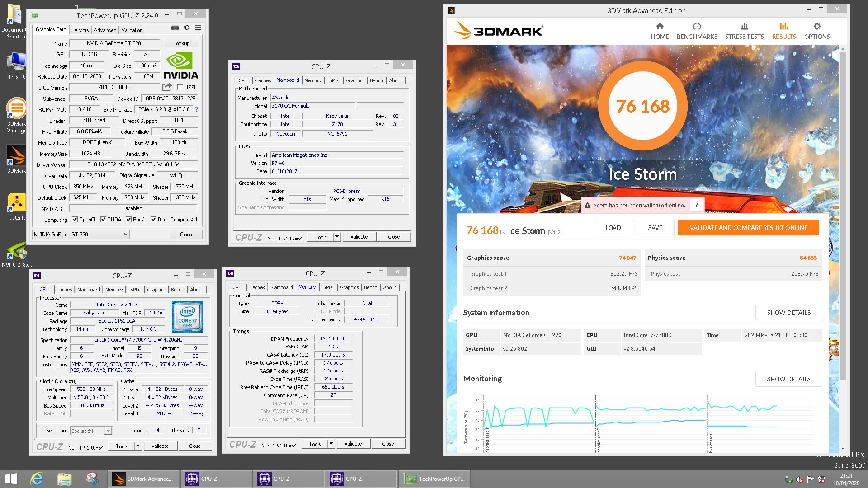Open the 3DMark Vantage desktop shortcut

[16, 115]
